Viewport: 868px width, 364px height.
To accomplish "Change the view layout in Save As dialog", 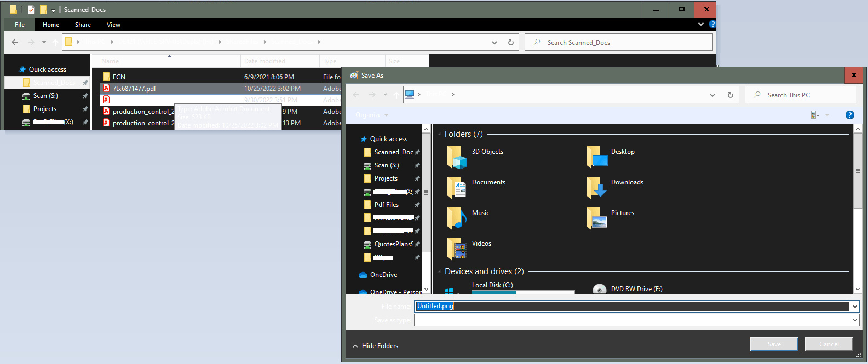I will (815, 115).
